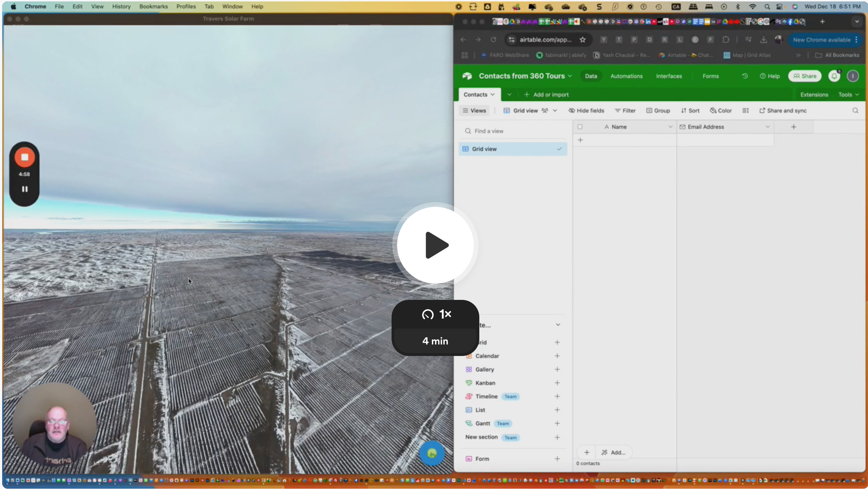The image size is (868, 489).
Task: Open Airtable Help
Action: (x=769, y=76)
